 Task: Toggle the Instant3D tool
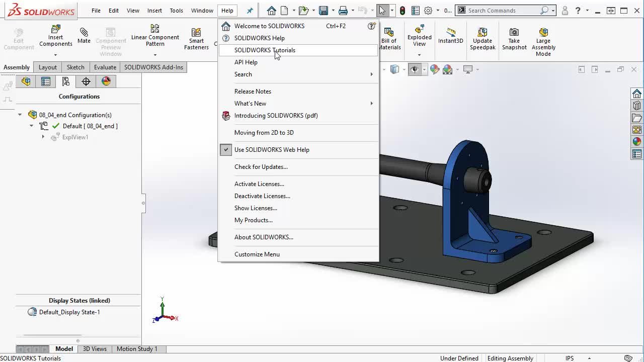pyautogui.click(x=450, y=32)
